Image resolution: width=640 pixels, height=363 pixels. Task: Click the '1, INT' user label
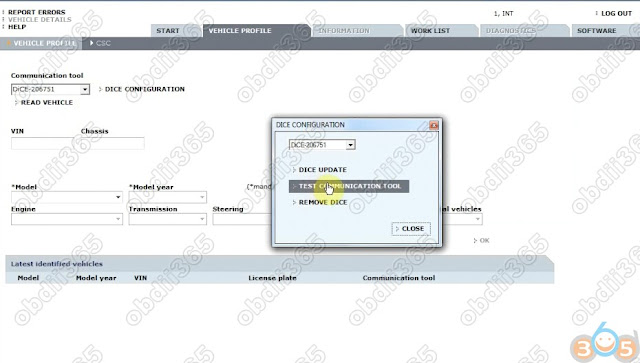click(x=503, y=13)
